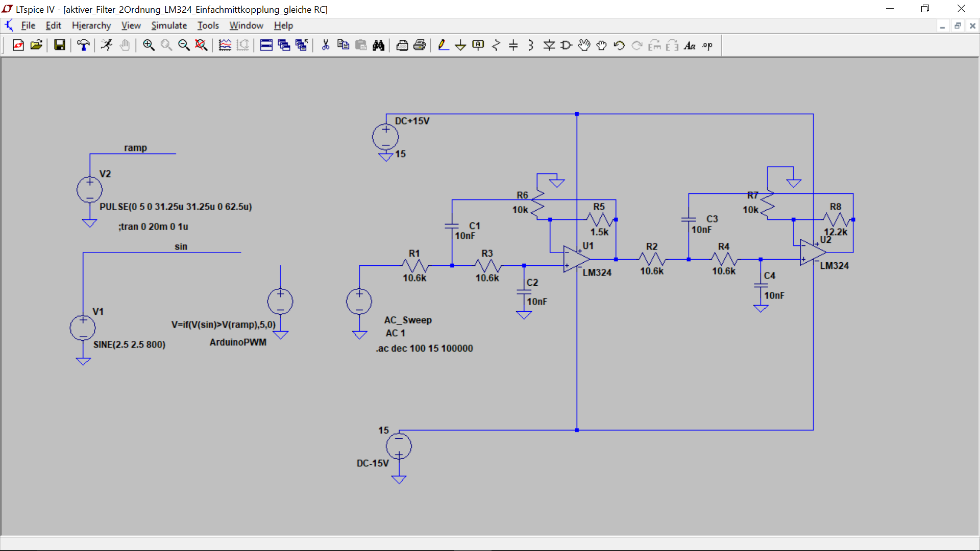Click the Mirror component icon
This screenshot has width=980, height=551.
[x=672, y=45]
